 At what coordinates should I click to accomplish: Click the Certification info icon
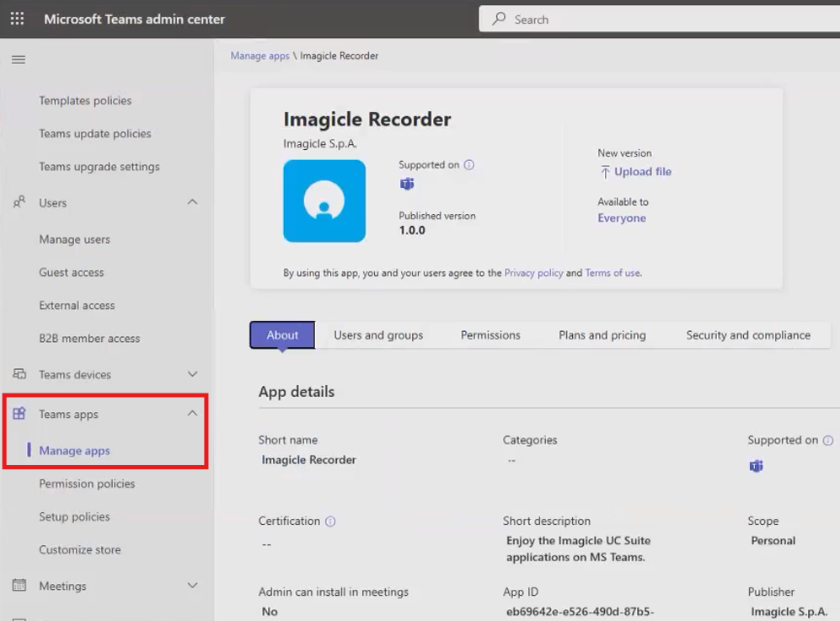point(330,522)
